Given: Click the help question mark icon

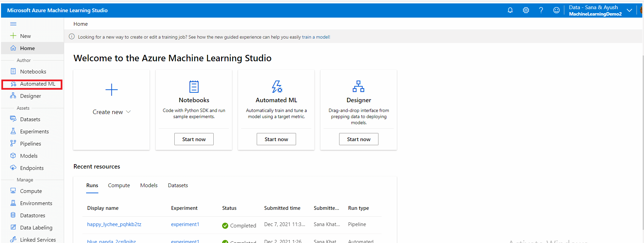Looking at the screenshot, I should pyautogui.click(x=541, y=10).
